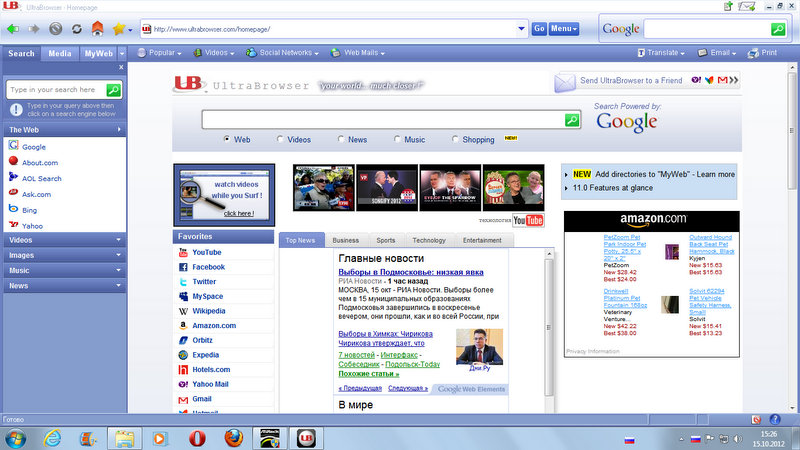The height and width of the screenshot is (450, 800).
Task: Click the Yahoo mail icon in the Send bar
Action: (696, 80)
